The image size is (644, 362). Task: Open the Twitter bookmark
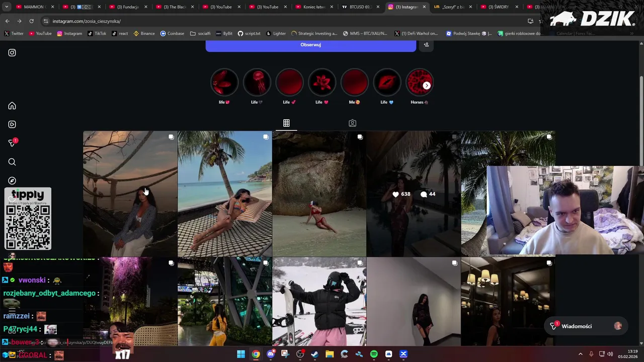(x=14, y=34)
